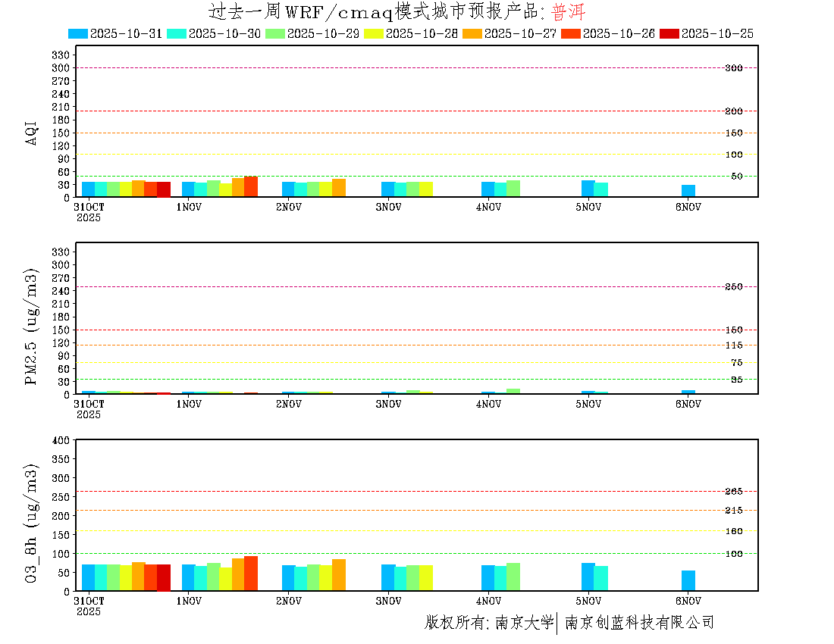Click the lone blue 6NOV bar in AQI chart
This screenshot has height=644, width=834.
[688, 191]
